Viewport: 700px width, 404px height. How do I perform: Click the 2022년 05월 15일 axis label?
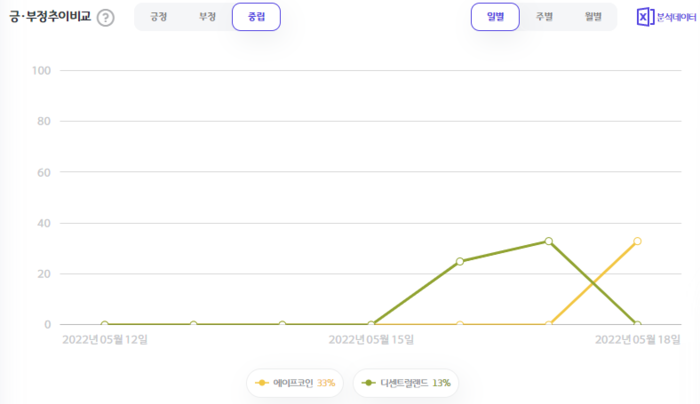(x=371, y=340)
